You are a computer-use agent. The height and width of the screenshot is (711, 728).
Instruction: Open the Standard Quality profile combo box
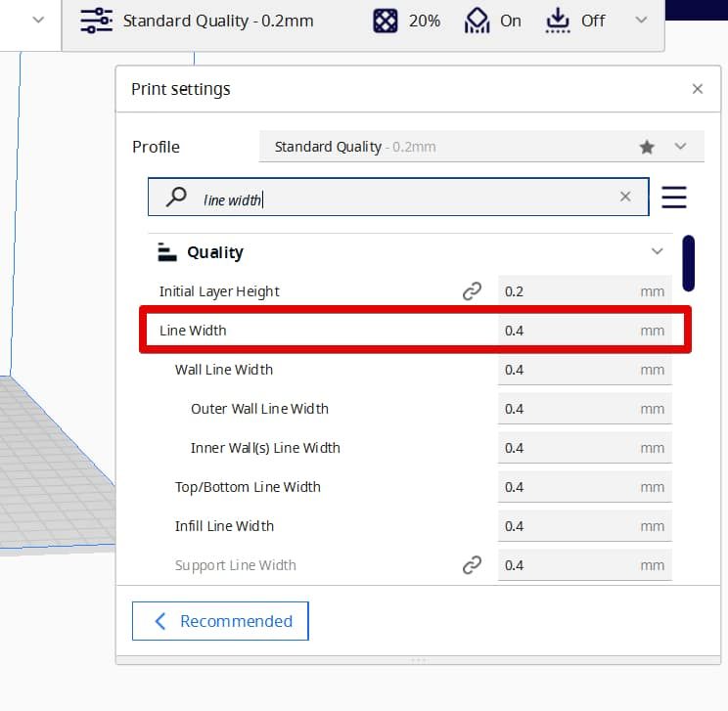481,147
